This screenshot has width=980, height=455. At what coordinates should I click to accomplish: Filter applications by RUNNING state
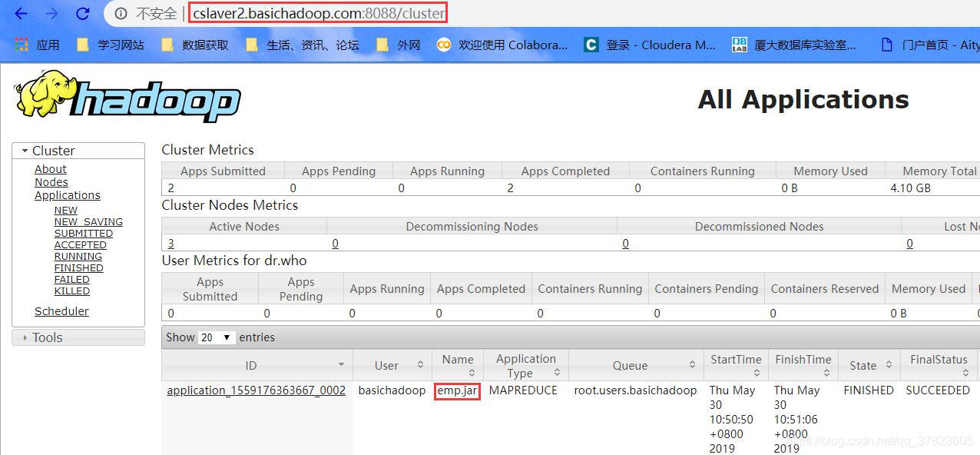click(x=78, y=256)
